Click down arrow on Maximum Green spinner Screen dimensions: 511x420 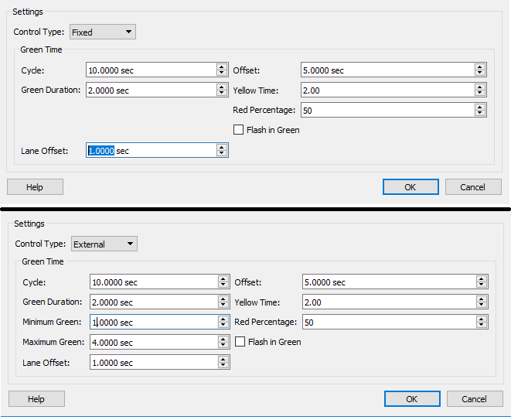pyautogui.click(x=223, y=345)
